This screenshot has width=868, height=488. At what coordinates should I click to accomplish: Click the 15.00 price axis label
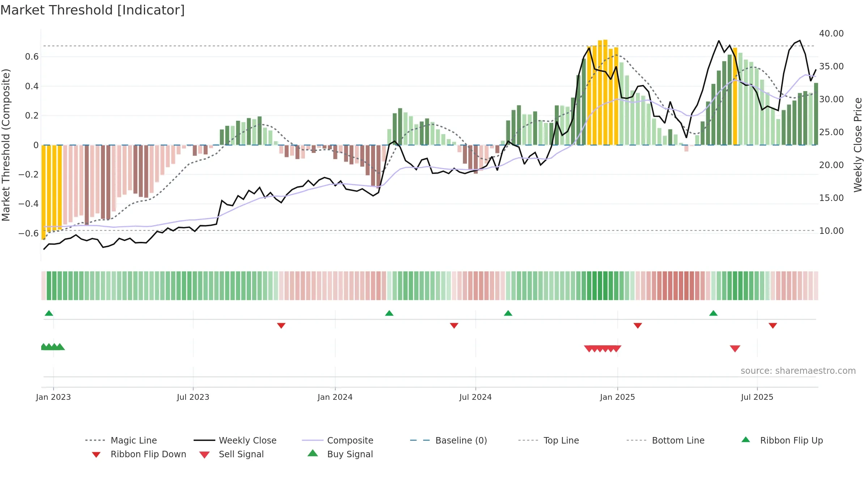pyautogui.click(x=831, y=198)
